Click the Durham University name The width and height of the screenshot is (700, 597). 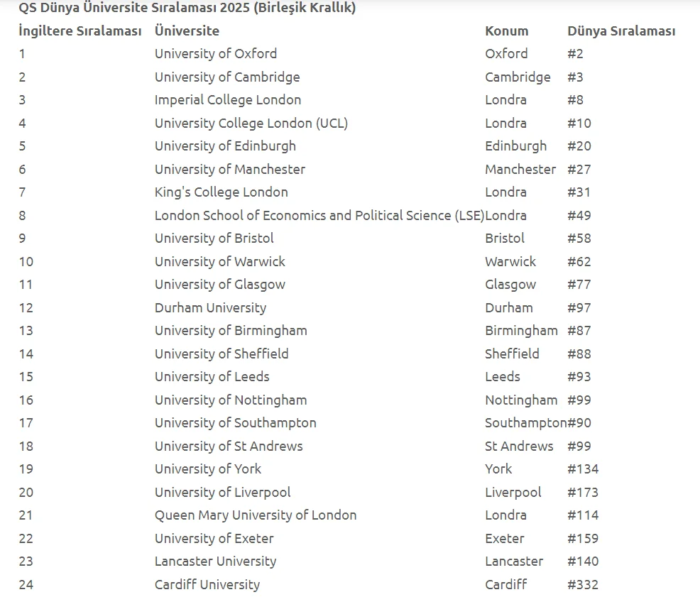point(210,308)
